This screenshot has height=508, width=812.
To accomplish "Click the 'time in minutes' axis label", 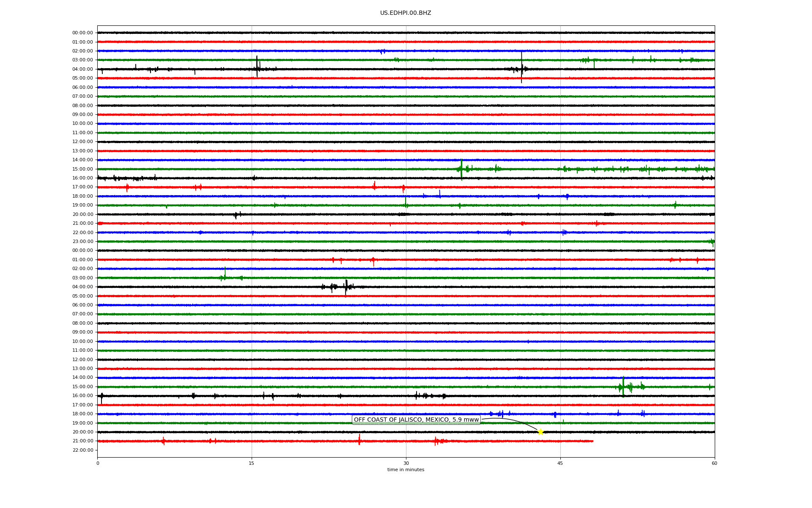I will (x=405, y=470).
